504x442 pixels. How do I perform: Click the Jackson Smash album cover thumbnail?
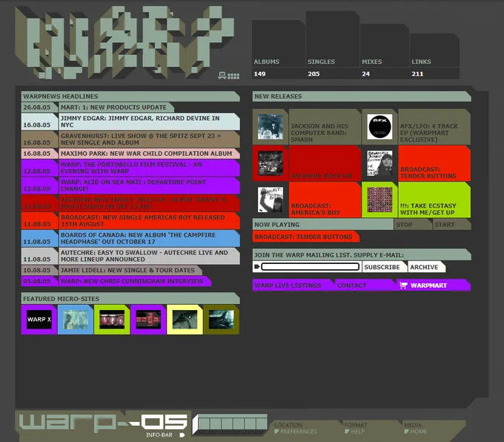(271, 127)
